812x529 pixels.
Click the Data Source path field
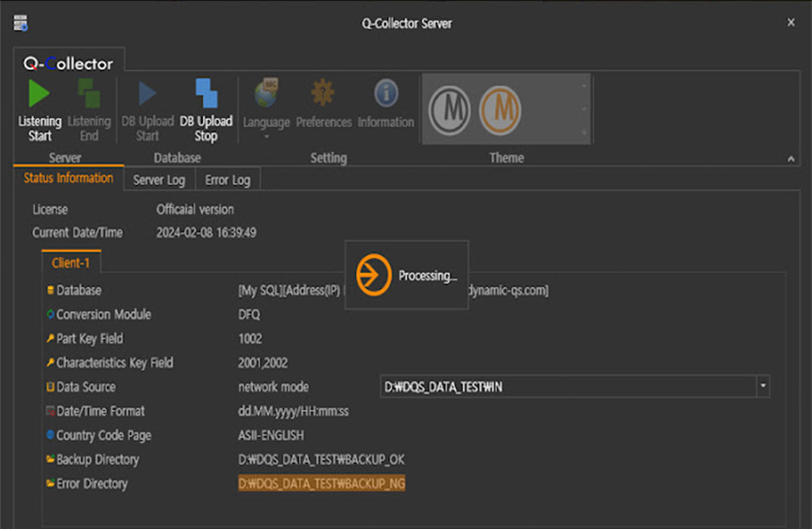click(x=568, y=386)
